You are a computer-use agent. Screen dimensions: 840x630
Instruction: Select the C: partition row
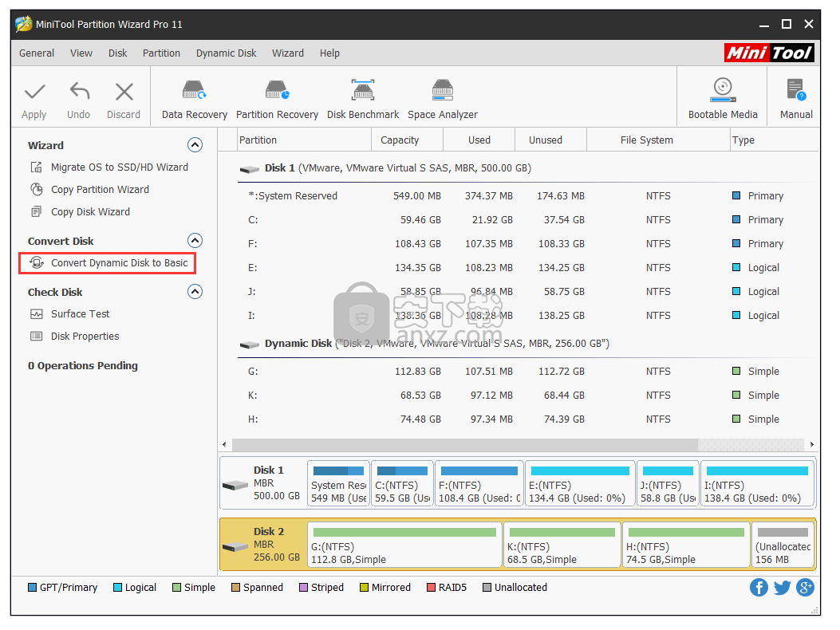pos(528,219)
